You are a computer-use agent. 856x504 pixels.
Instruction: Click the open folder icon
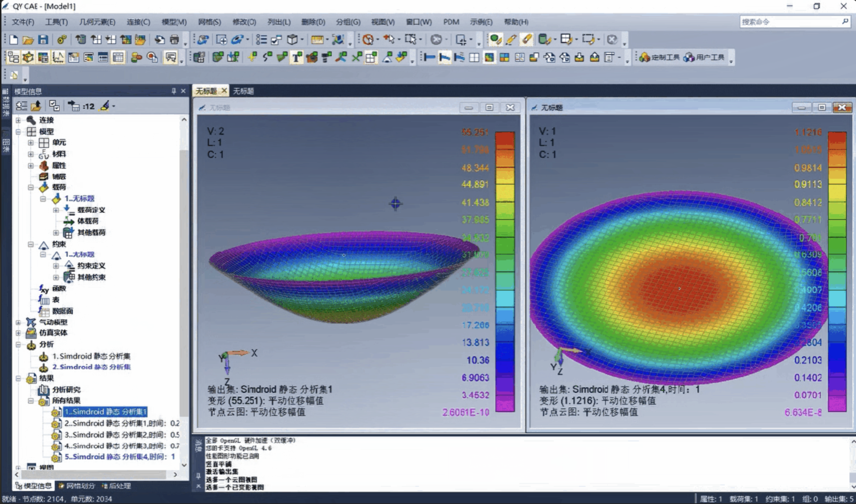[28, 40]
